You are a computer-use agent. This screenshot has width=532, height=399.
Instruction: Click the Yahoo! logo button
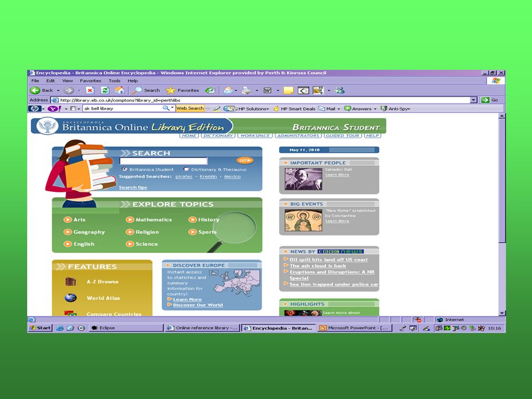tap(54, 109)
